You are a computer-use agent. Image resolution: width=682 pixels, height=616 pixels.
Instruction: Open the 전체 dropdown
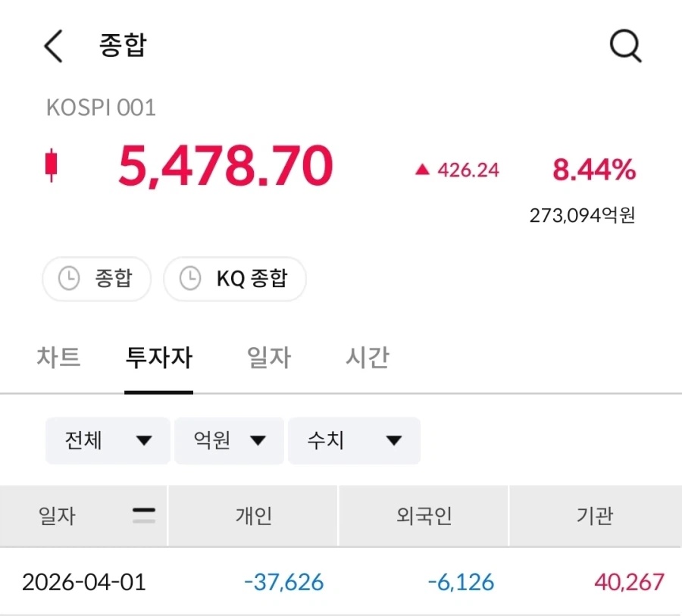(107, 440)
